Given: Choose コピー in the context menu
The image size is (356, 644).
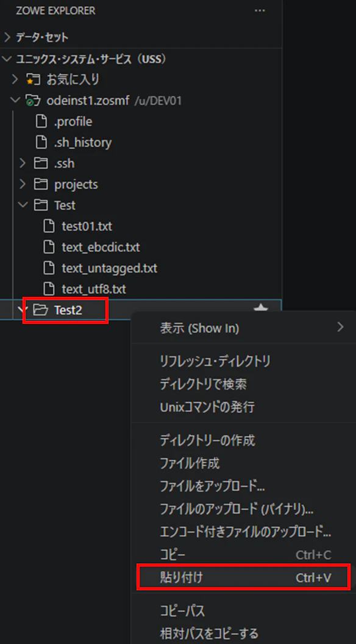Looking at the screenshot, I should pyautogui.click(x=243, y=555).
